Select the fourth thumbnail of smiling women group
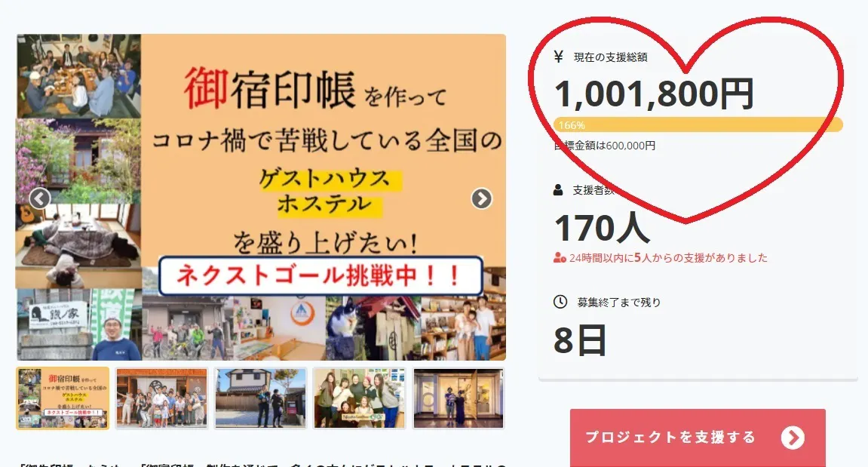The width and height of the screenshot is (868, 467). click(359, 398)
